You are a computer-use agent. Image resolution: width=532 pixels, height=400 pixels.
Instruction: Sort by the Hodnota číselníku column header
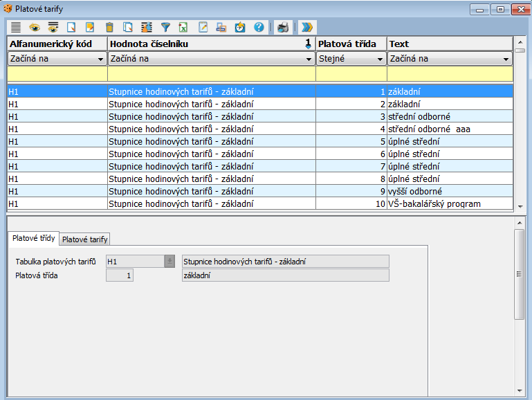[x=208, y=44]
